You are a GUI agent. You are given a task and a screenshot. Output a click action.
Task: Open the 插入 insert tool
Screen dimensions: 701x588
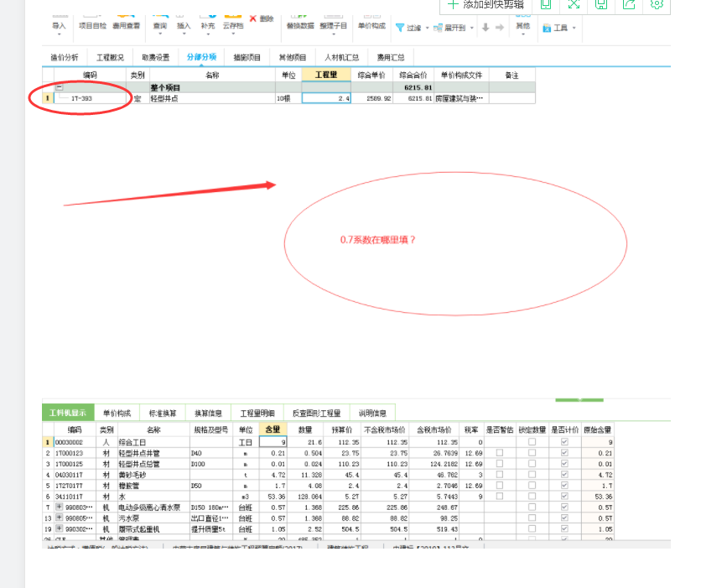coord(184,25)
